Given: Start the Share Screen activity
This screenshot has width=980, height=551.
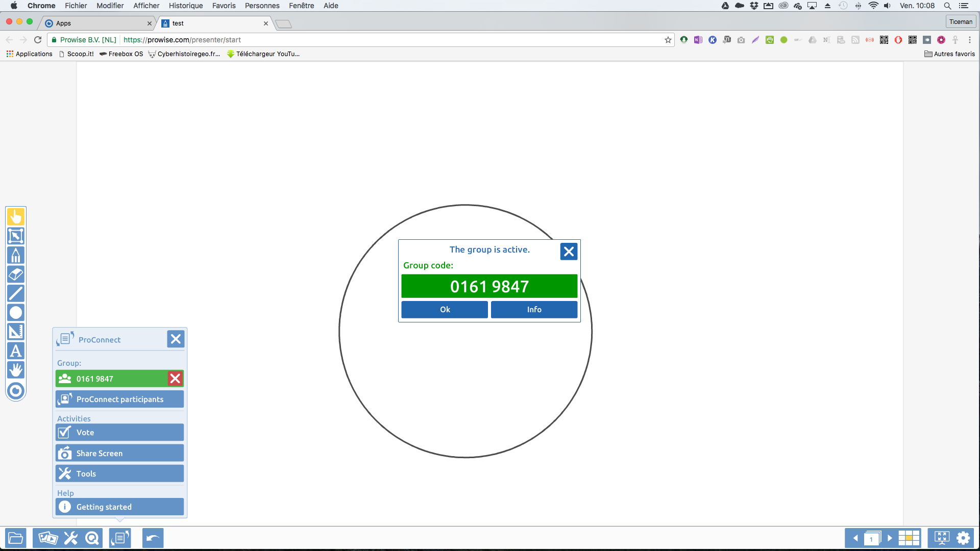Looking at the screenshot, I should [x=119, y=453].
